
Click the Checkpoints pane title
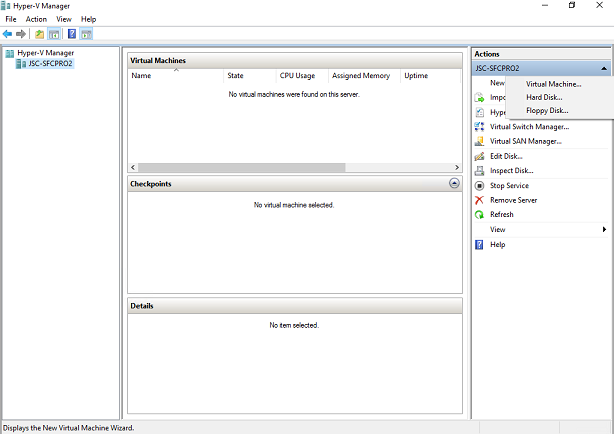[151, 184]
